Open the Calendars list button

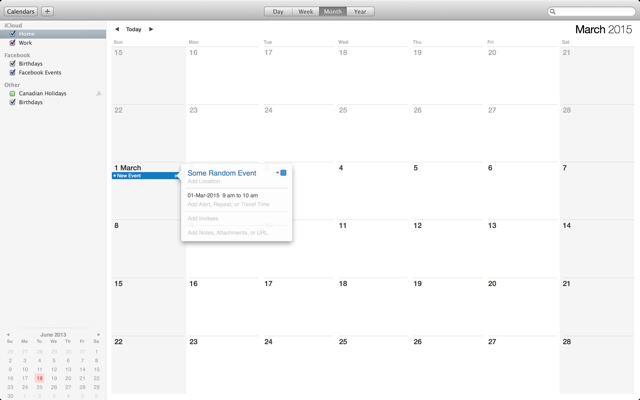(x=21, y=11)
